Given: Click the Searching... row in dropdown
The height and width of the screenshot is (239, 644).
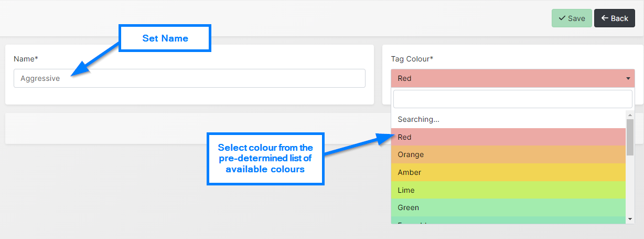Looking at the screenshot, I should pos(508,119).
